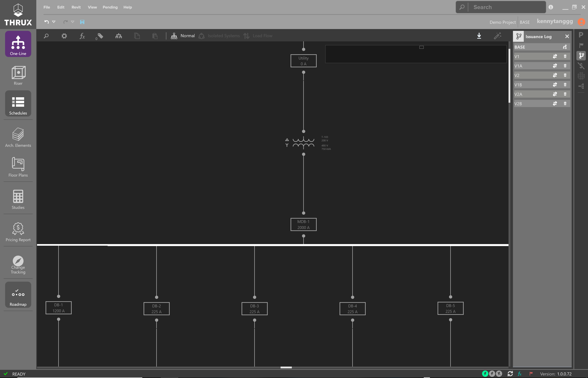Open the View menu
588x378 pixels.
tap(92, 7)
